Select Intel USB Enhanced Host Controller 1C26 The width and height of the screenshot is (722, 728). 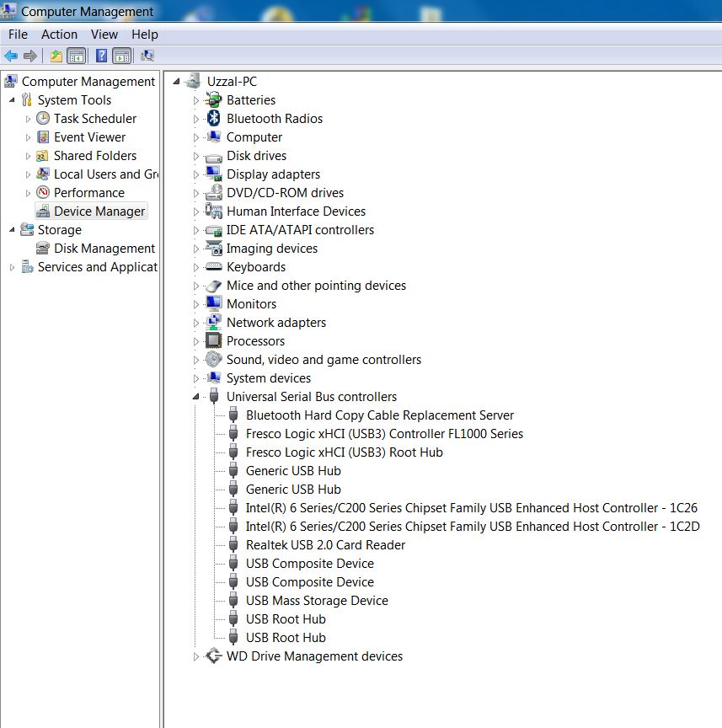pos(472,508)
